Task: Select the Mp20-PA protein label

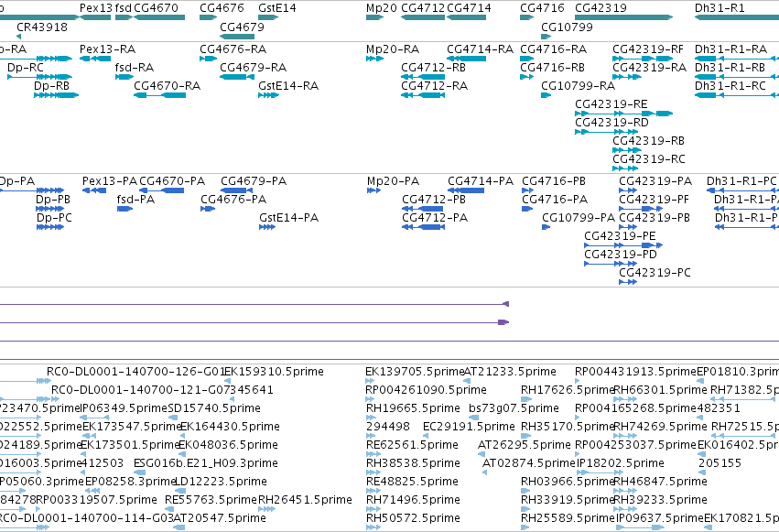Action: coord(393,181)
